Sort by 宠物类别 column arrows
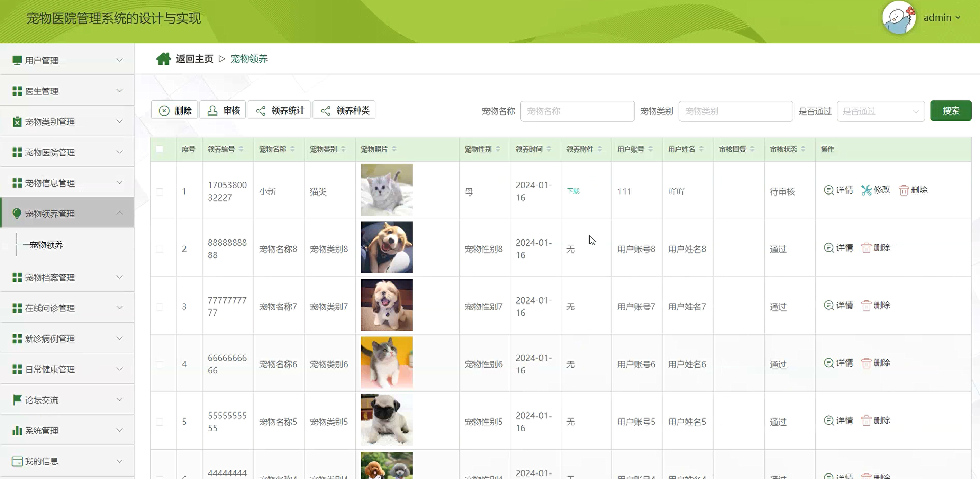This screenshot has height=479, width=980. (x=343, y=149)
